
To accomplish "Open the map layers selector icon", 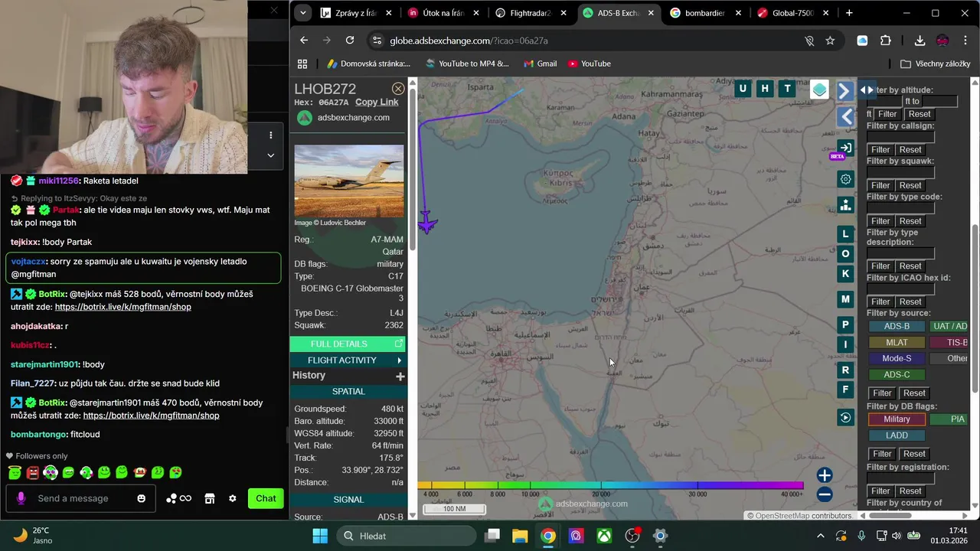I will 819,90.
